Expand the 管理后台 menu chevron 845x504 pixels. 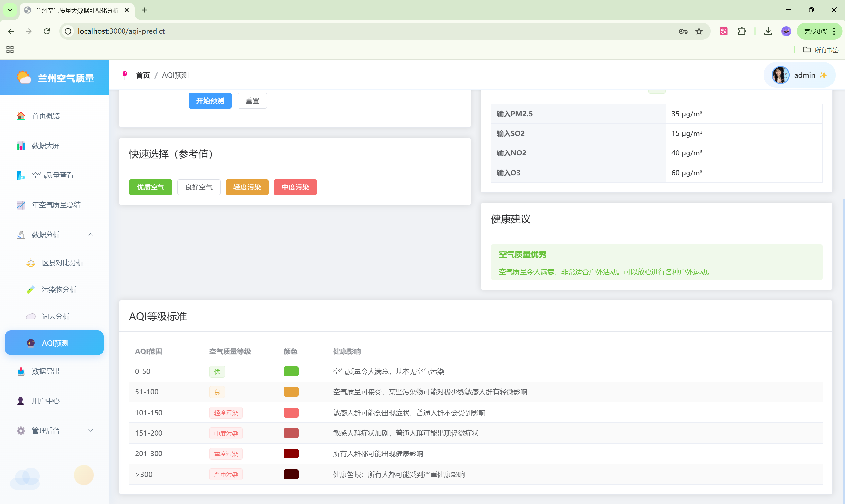point(91,431)
